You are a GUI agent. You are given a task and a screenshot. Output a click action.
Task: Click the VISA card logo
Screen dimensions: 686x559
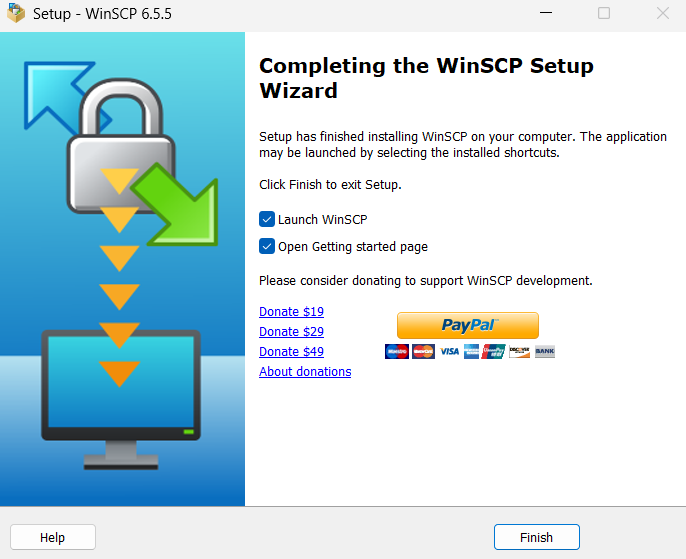[449, 351]
